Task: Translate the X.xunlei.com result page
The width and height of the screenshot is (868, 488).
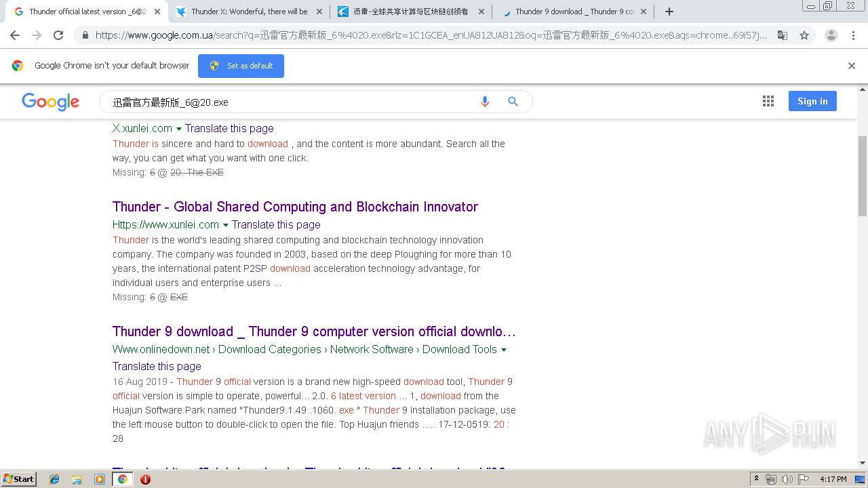Action: pos(229,128)
